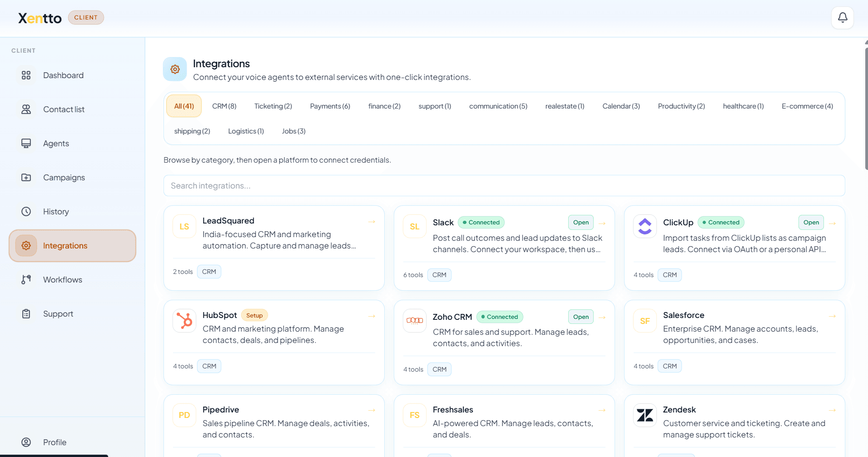
Task: Click the Zoho CRM logo icon
Action: (415, 321)
